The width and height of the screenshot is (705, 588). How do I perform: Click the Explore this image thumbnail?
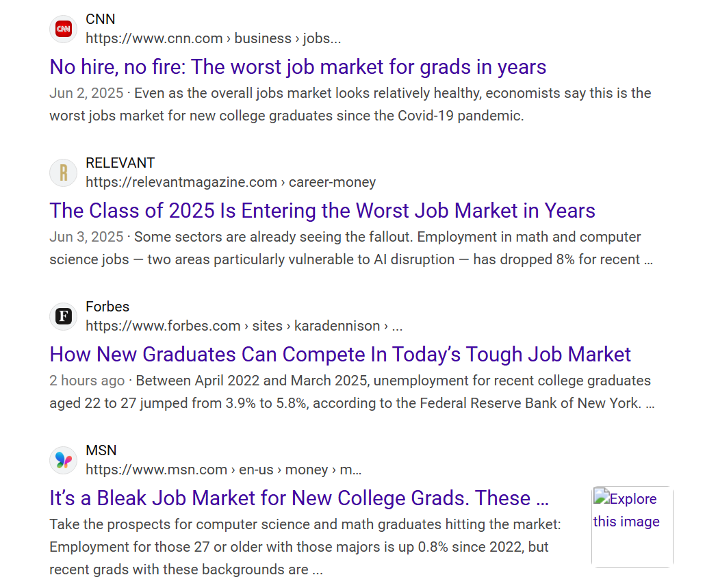pos(632,526)
